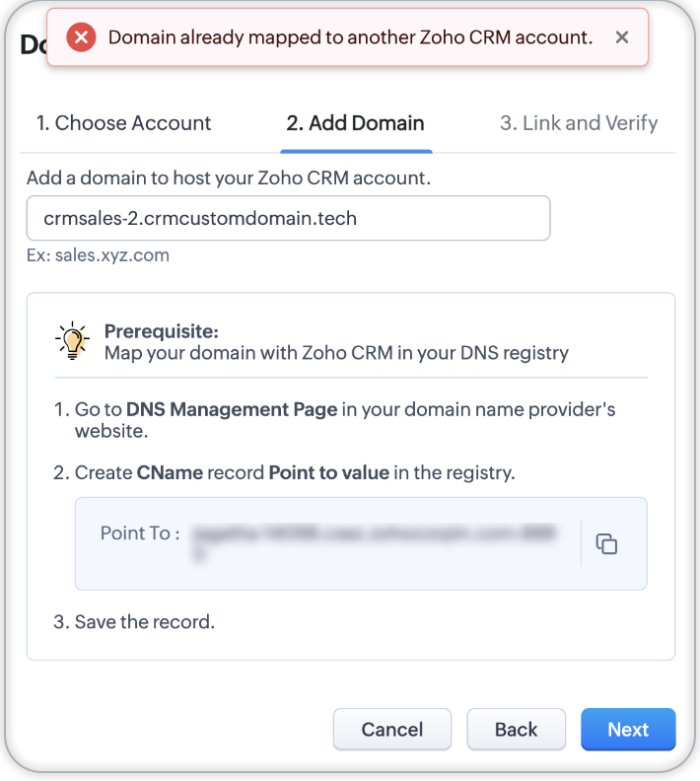The image size is (700, 781).
Task: Select the Add Domain step tab
Action: point(355,123)
